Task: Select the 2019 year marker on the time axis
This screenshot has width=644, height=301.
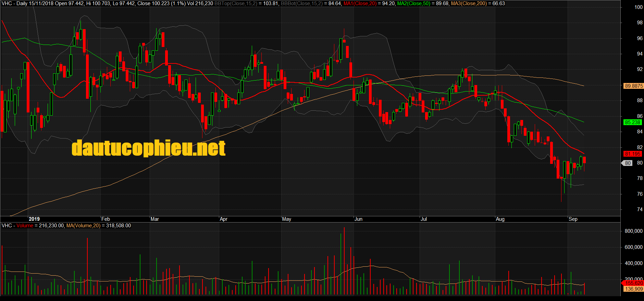Action: pos(34,219)
